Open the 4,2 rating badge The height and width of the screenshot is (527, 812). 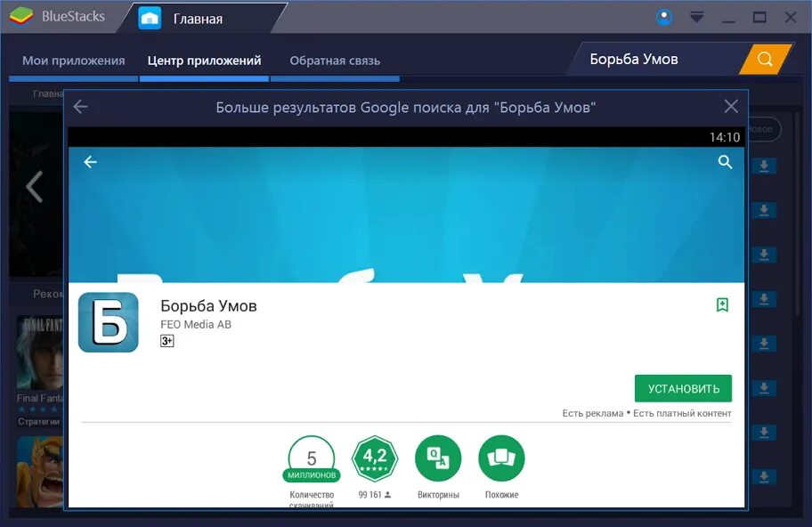[x=375, y=458]
